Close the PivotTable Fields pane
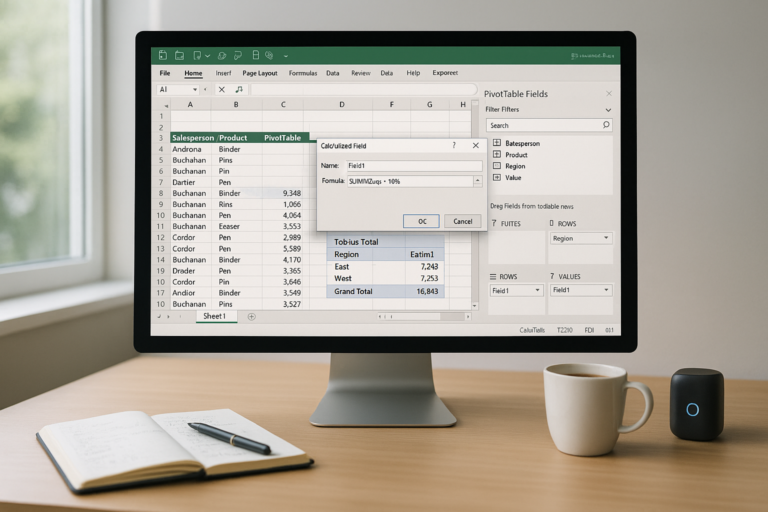The height and width of the screenshot is (512, 768). click(609, 94)
